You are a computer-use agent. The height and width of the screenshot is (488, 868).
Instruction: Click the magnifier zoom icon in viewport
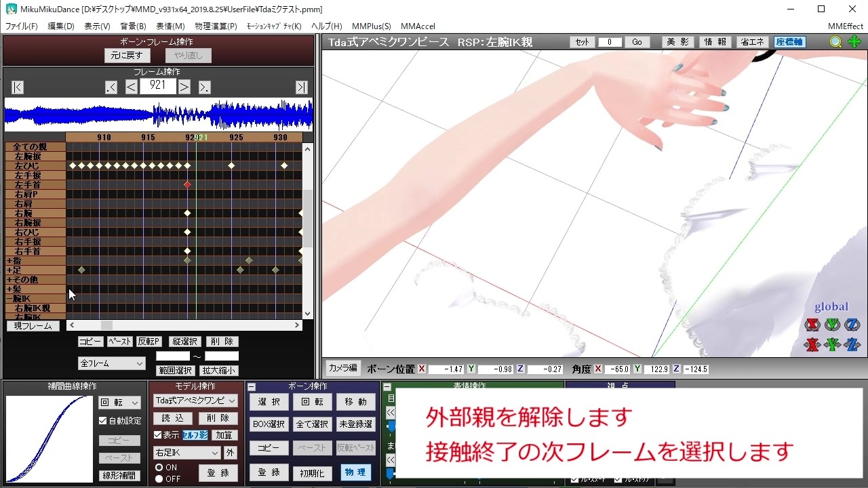click(835, 42)
